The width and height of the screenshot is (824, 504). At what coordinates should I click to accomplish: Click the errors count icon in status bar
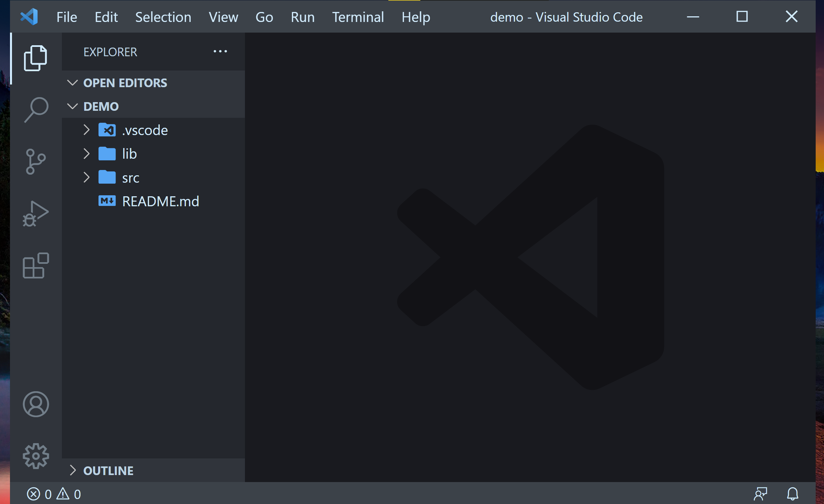coord(33,494)
